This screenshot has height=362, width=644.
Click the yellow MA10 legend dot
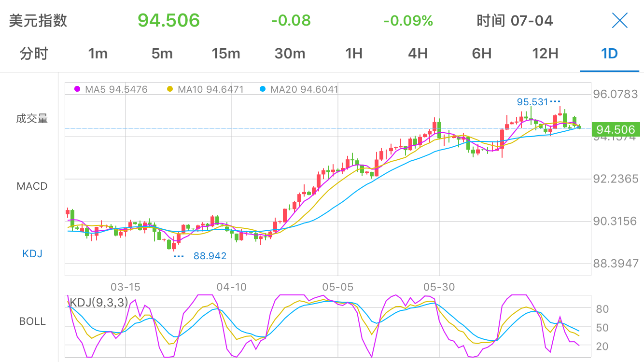click(x=169, y=89)
